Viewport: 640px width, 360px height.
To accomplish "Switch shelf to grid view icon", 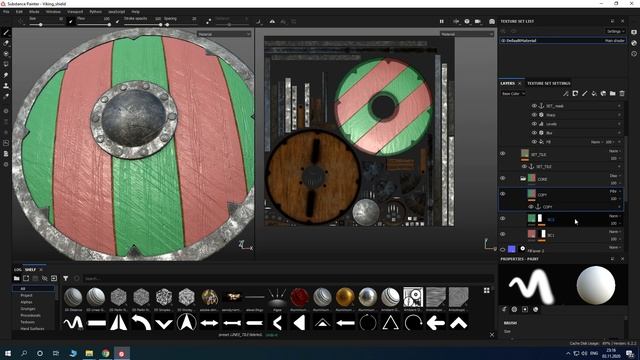I will 487,290.
